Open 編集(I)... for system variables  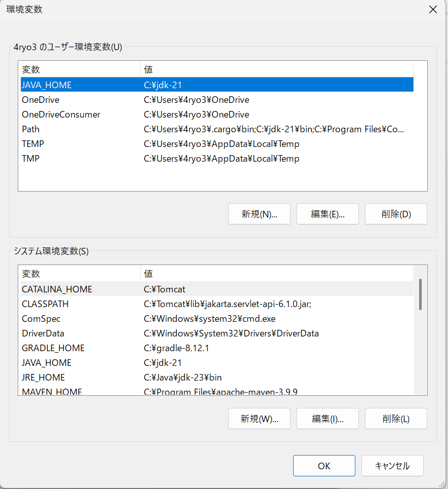pos(328,419)
